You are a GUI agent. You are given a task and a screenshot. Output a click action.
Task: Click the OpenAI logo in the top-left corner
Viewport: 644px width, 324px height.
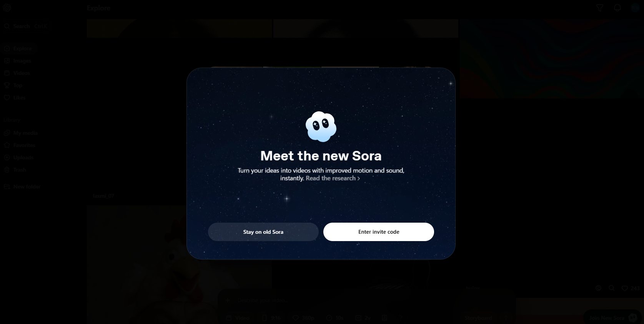click(7, 8)
